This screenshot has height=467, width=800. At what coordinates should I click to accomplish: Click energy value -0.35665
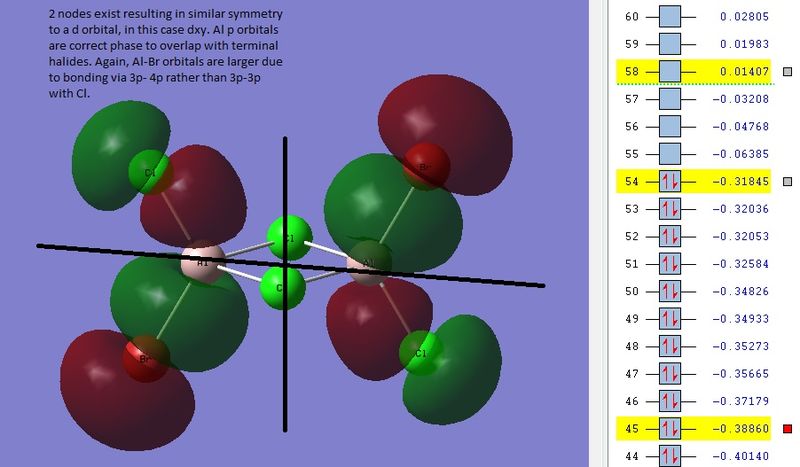click(741, 375)
